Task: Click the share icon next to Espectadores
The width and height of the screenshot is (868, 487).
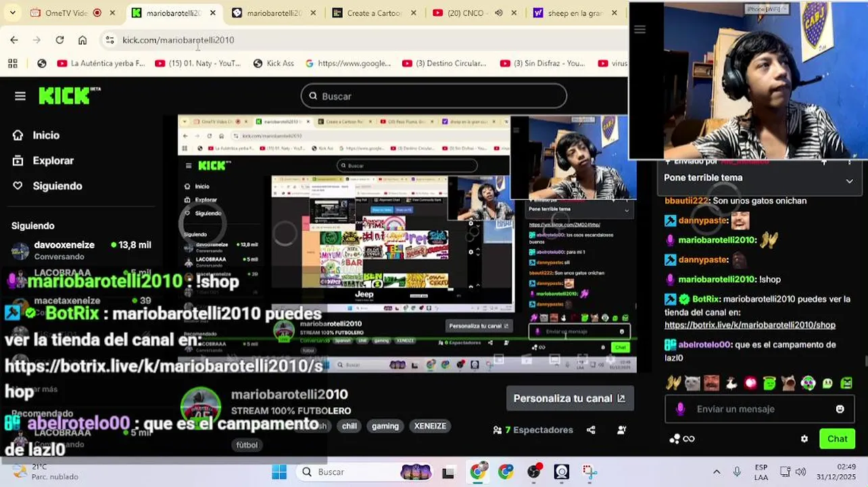Action: point(591,430)
